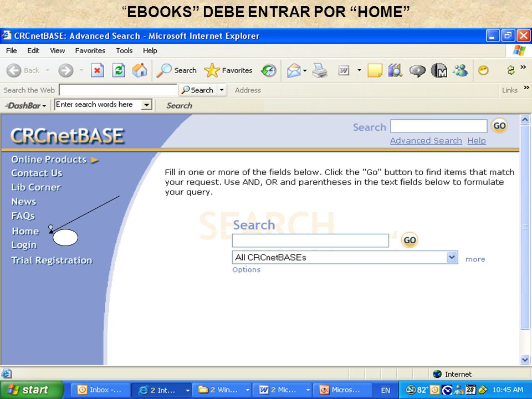Open the Edit with Word dropdown arrow
532x399 pixels.
tap(359, 70)
